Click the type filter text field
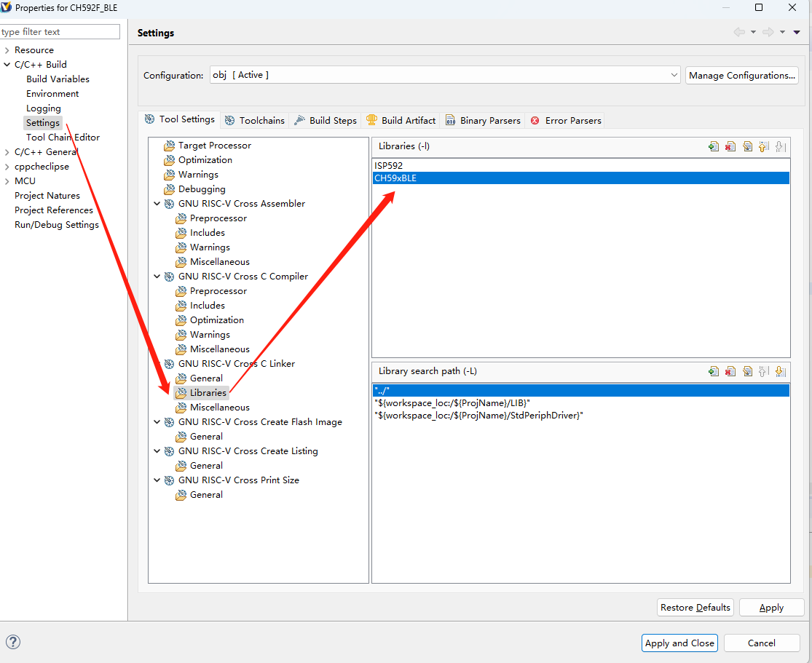 coord(60,32)
